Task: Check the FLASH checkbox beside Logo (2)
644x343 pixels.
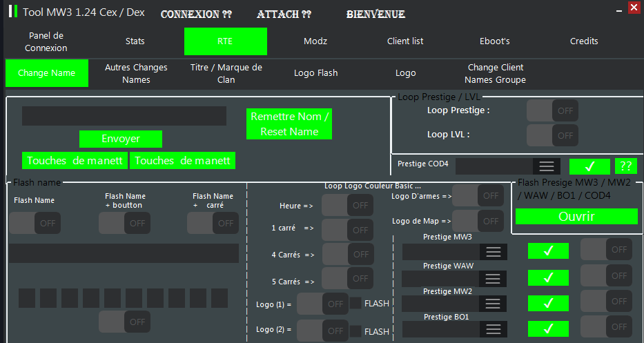Action: click(x=355, y=331)
